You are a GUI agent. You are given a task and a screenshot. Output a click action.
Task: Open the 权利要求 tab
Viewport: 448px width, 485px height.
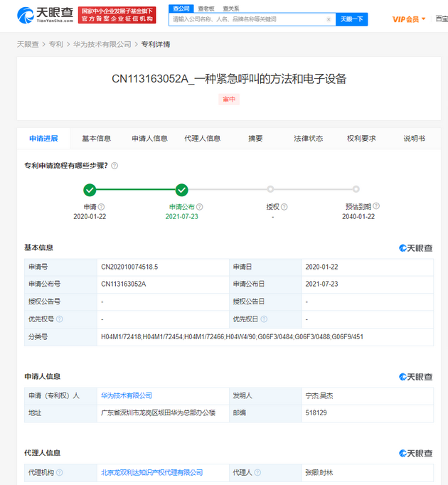point(361,138)
